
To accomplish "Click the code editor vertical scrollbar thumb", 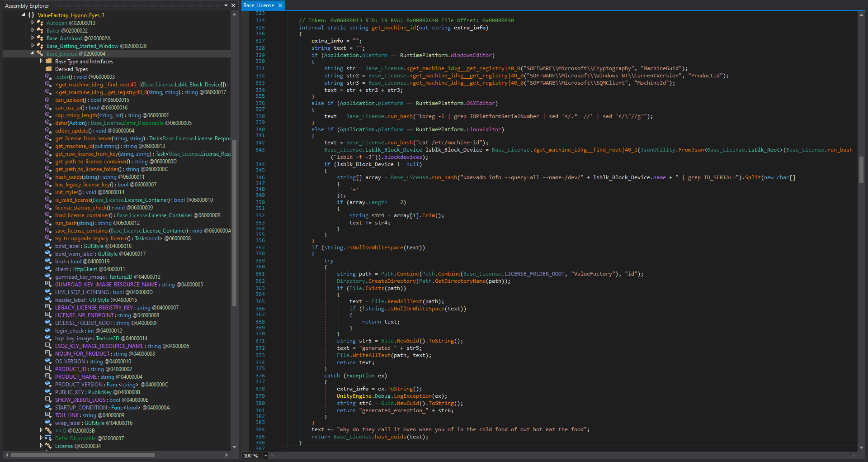I will click(x=861, y=170).
